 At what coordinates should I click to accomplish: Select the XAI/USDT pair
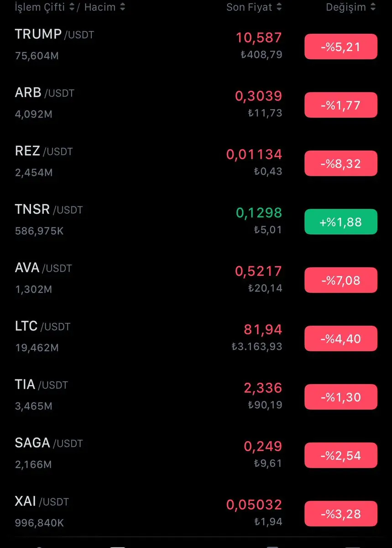(196, 513)
